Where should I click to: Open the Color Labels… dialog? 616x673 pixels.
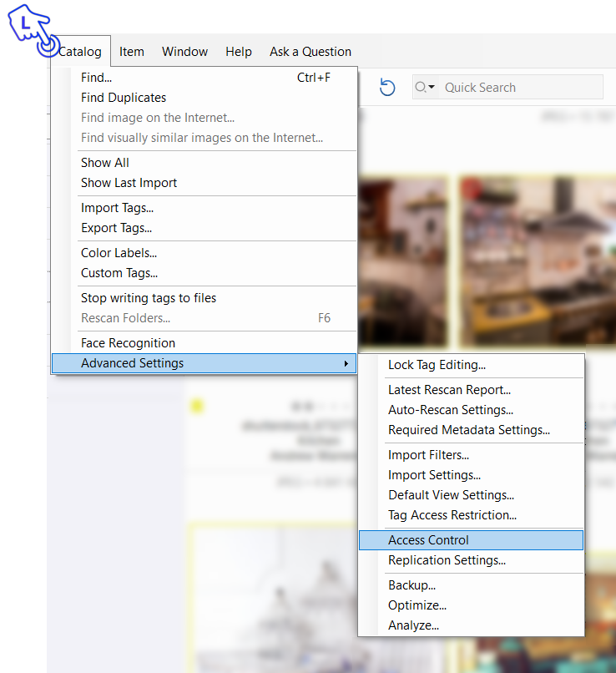point(119,253)
